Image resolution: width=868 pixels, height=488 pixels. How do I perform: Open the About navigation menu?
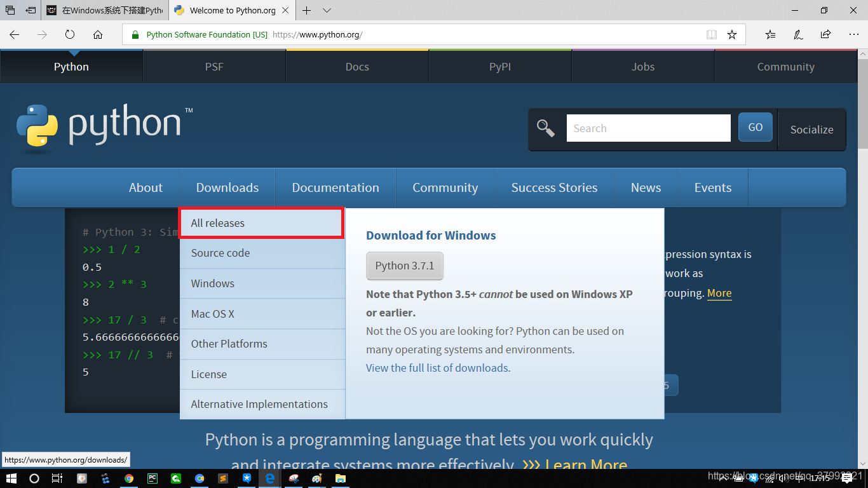(146, 187)
